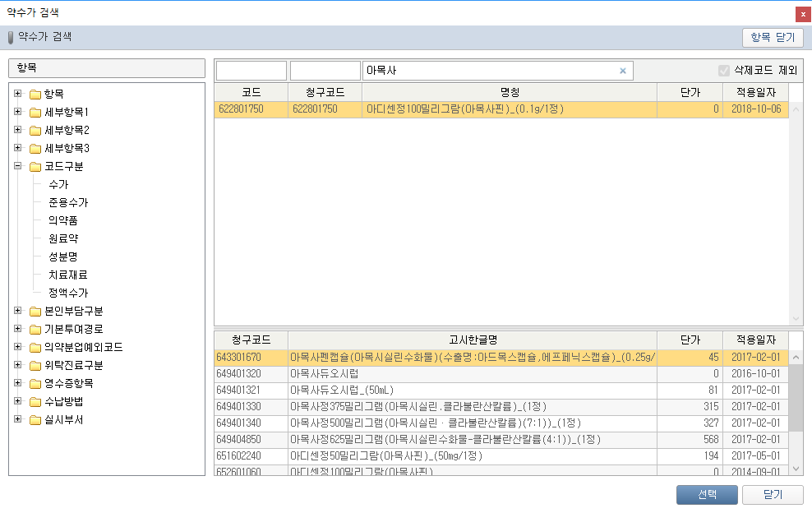Expand the 기본투여경로 tree node
The height and width of the screenshot is (513, 812).
tap(17, 329)
